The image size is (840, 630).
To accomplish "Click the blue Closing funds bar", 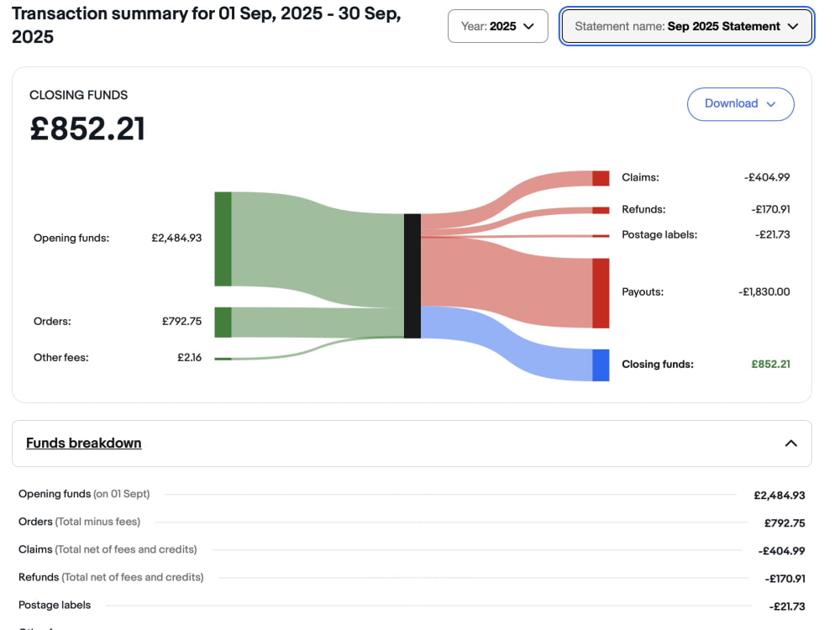I will pyautogui.click(x=601, y=365).
